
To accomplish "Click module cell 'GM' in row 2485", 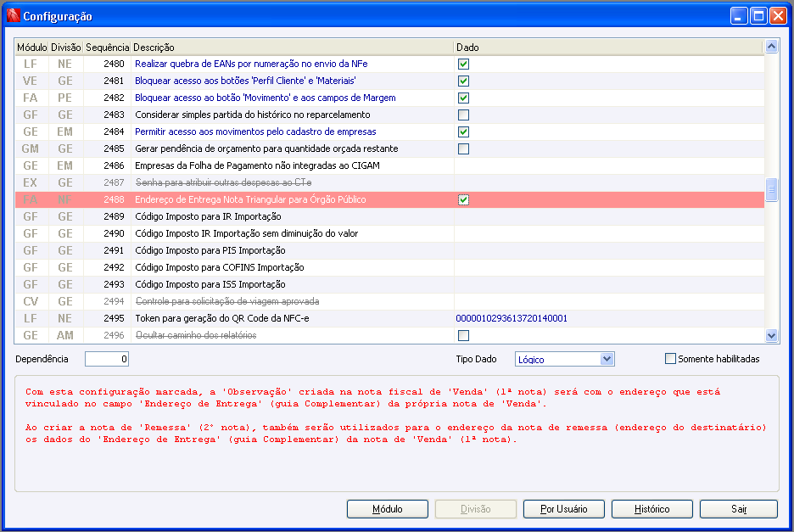I will click(31, 149).
